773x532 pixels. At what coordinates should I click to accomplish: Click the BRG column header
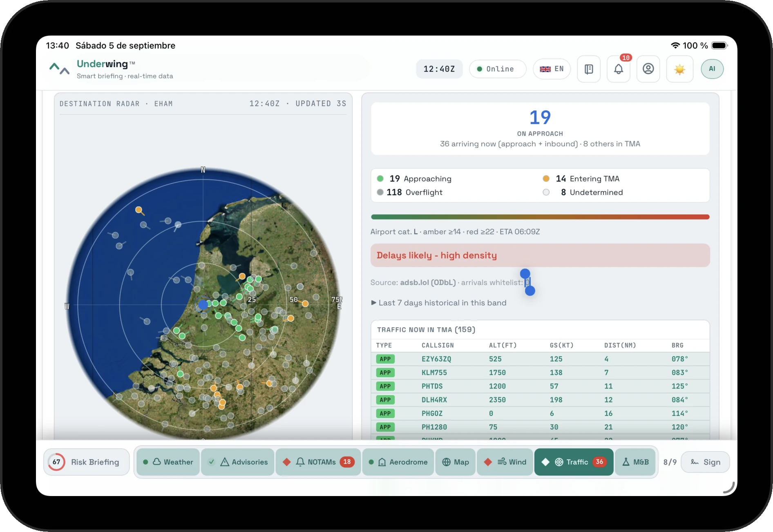click(x=677, y=345)
